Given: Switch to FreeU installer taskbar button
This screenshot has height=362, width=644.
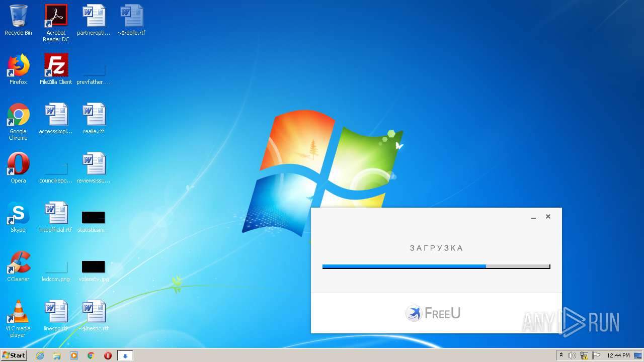Looking at the screenshot, I should tap(125, 355).
